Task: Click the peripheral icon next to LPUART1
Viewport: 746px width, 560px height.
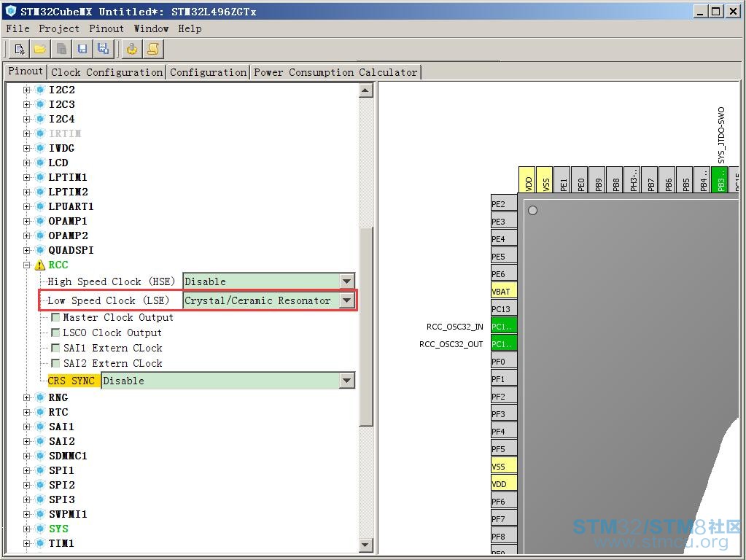Action: (x=40, y=206)
